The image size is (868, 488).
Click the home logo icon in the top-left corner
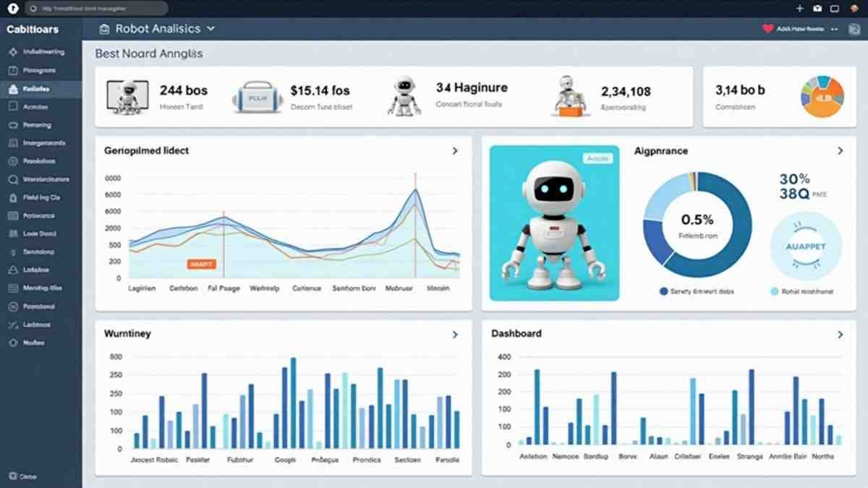(12, 8)
